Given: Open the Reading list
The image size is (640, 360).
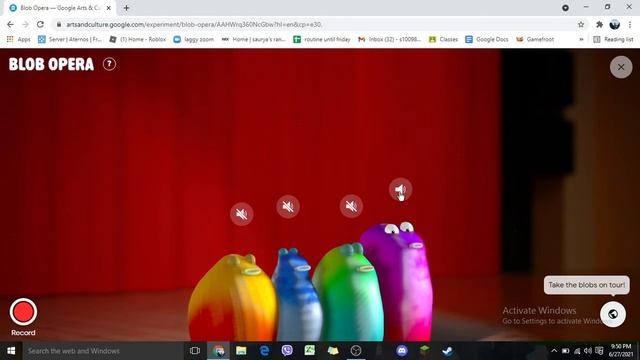Looking at the screenshot, I should coord(613,39).
